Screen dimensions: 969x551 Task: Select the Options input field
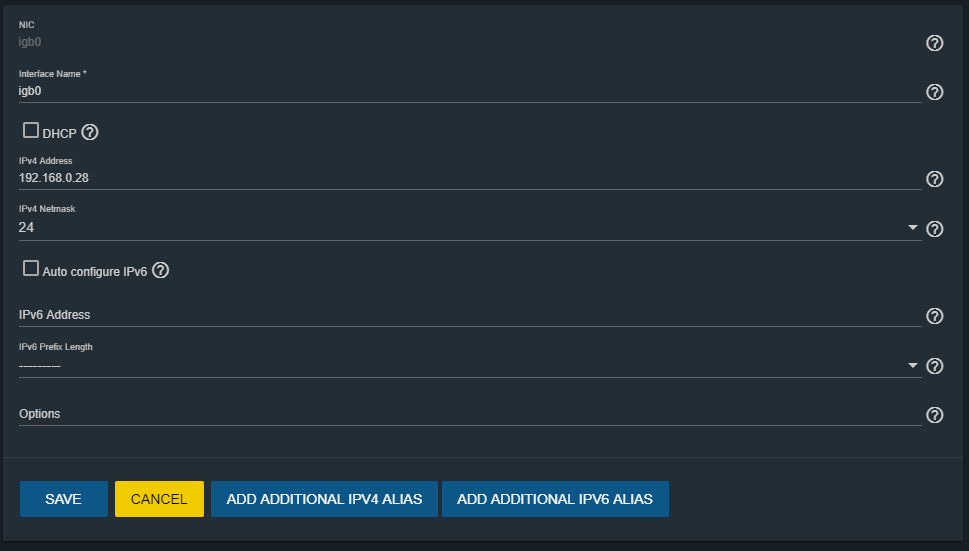(x=468, y=414)
